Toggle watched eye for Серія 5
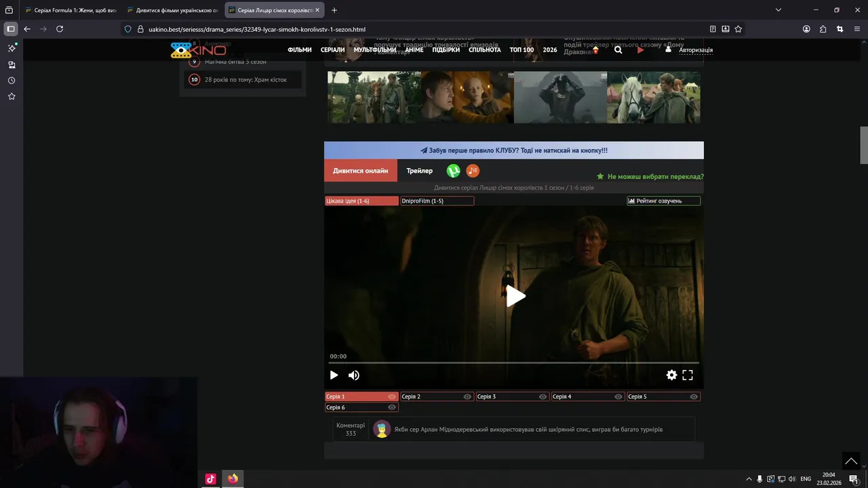Viewport: 868px width, 488px height. point(694,396)
